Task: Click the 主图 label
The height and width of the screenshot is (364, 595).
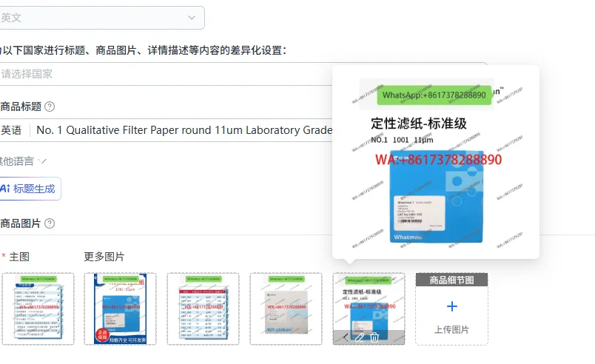Action: click(19, 257)
